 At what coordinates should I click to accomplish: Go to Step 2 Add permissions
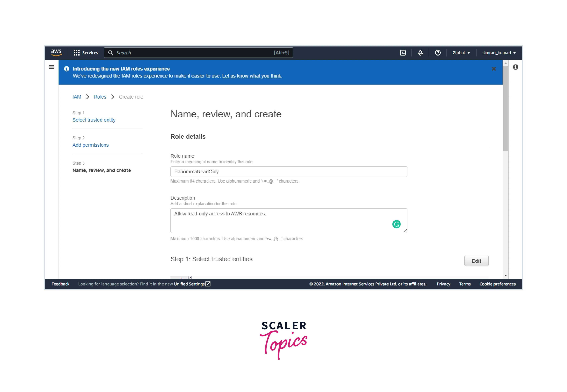click(x=90, y=145)
